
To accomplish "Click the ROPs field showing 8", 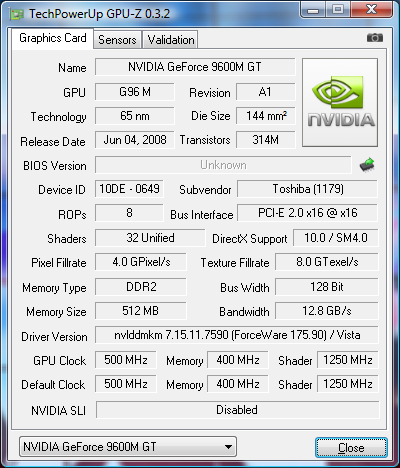I will coord(129,213).
